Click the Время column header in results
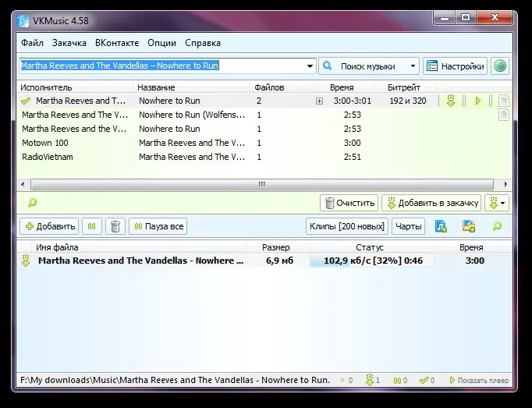The image size is (532, 408). tap(343, 87)
